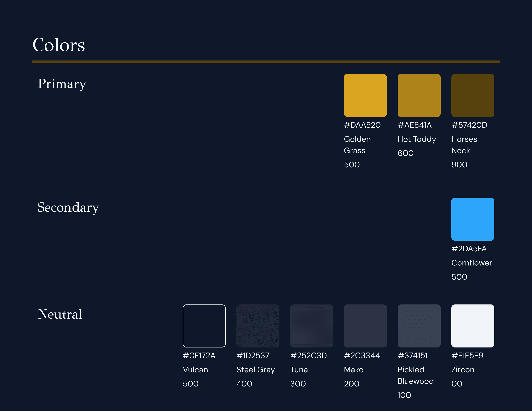Image resolution: width=532 pixels, height=412 pixels.
Task: Select the outlined Vulcan #0F172A swatch
Action: [x=204, y=326]
